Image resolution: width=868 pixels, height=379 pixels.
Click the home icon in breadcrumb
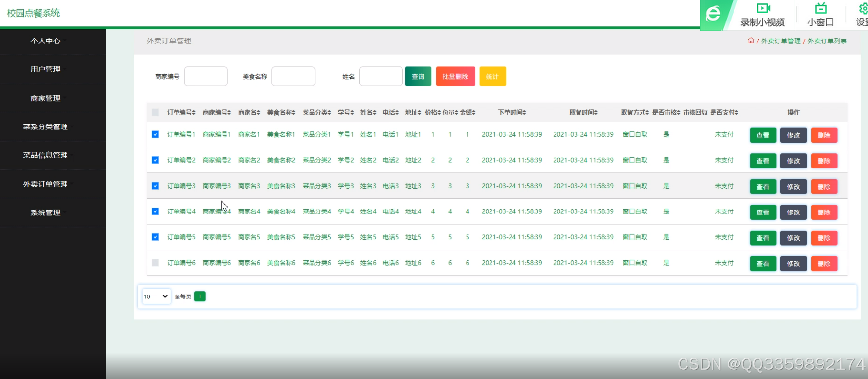(x=751, y=41)
